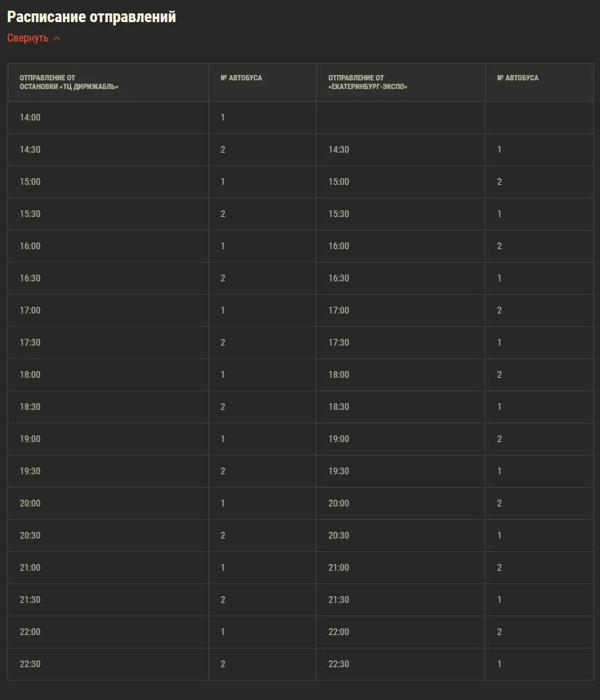600x700 pixels.
Task: Click the Расписание отправлений heading
Action: [92, 17]
